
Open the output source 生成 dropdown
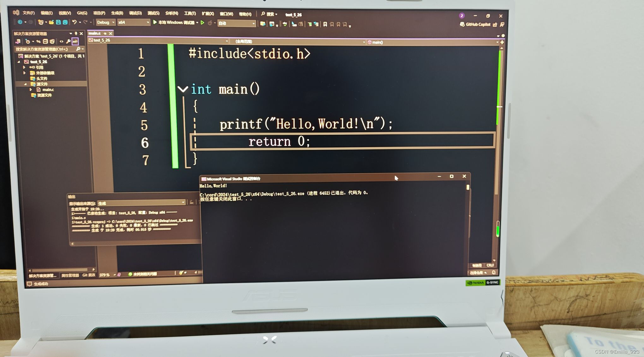point(141,203)
